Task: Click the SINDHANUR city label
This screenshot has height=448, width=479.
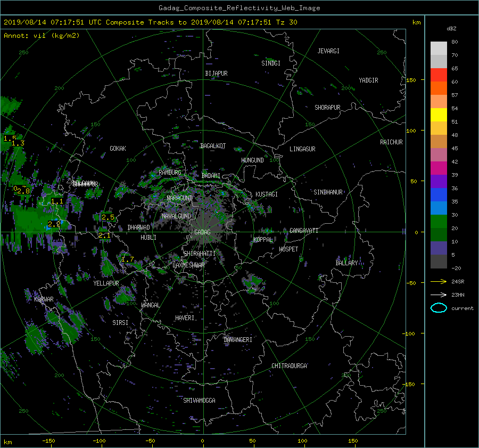Action: point(328,192)
